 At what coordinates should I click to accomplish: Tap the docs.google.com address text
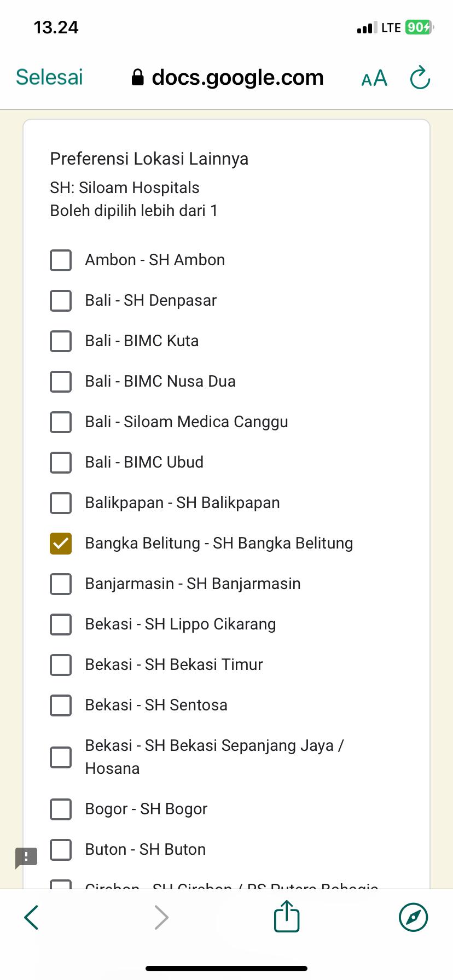click(237, 78)
